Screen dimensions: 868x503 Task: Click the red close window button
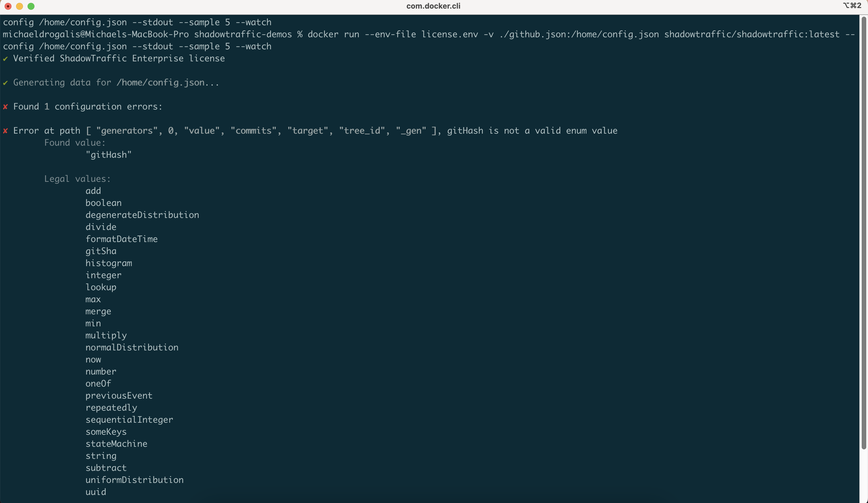point(8,6)
